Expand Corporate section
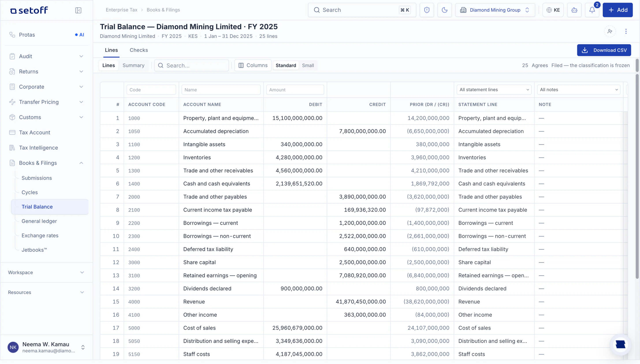The width and height of the screenshot is (640, 364). [47, 87]
